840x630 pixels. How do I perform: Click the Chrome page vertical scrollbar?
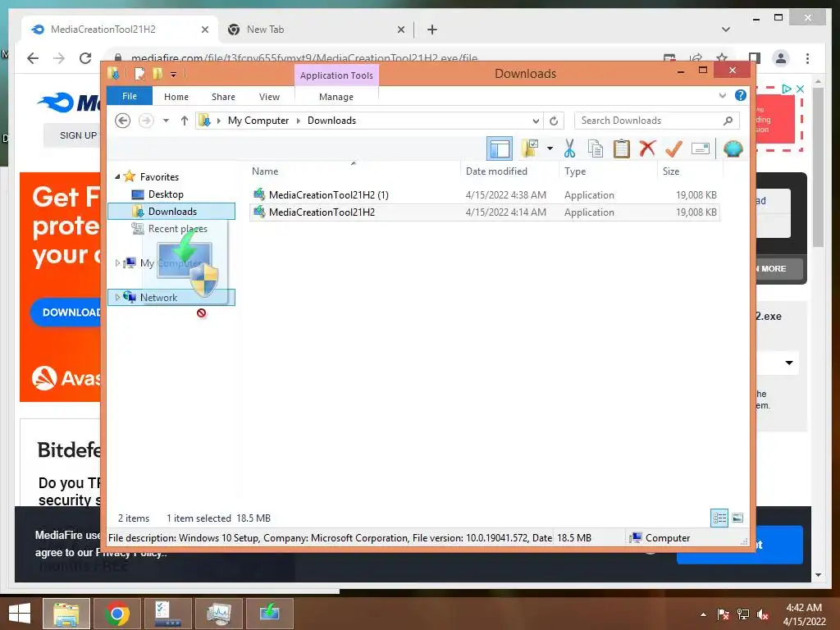pyautogui.click(x=818, y=166)
